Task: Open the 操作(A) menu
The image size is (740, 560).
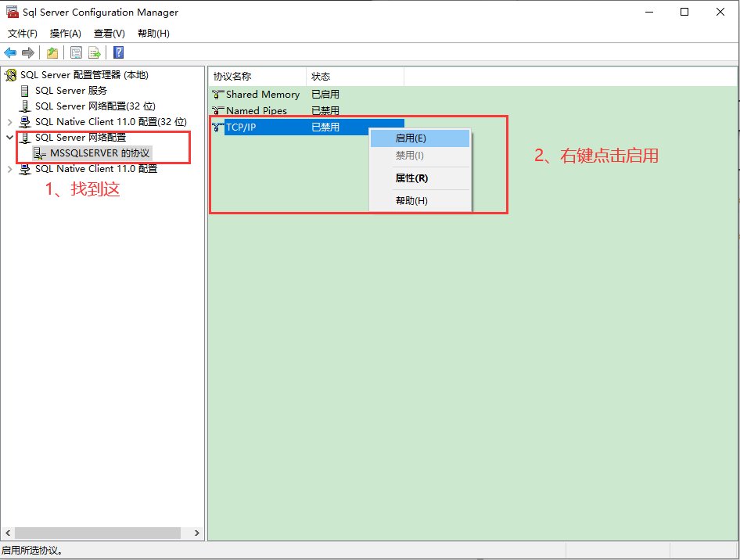Action: tap(66, 34)
